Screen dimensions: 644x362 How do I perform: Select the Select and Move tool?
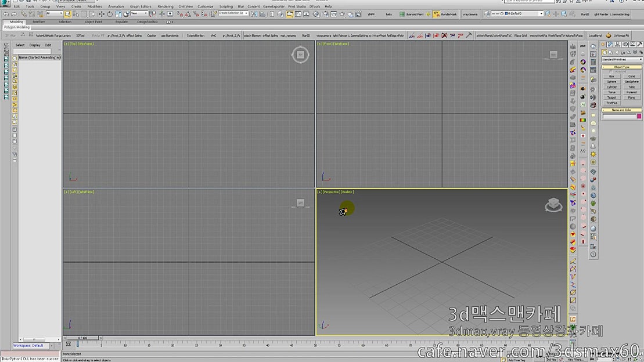tap(101, 14)
